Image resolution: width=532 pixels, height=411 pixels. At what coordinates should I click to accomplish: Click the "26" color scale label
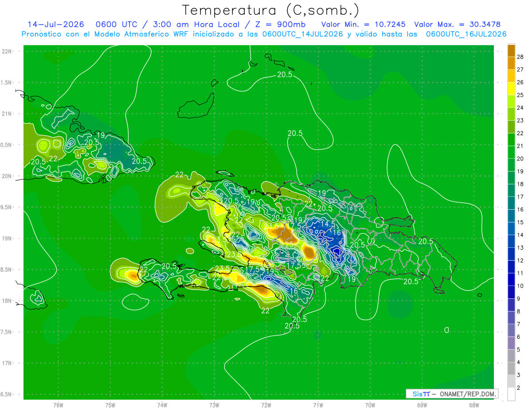click(x=520, y=82)
